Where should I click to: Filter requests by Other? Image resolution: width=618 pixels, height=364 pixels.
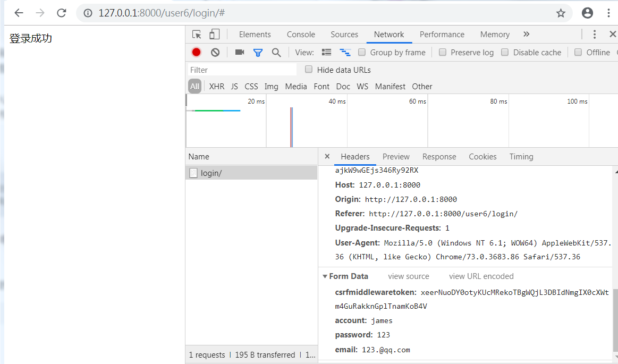(x=422, y=86)
